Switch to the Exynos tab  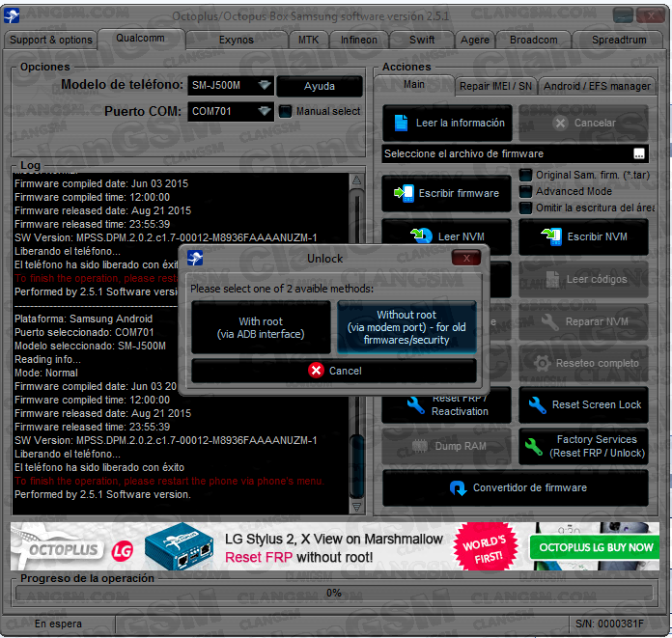[237, 40]
